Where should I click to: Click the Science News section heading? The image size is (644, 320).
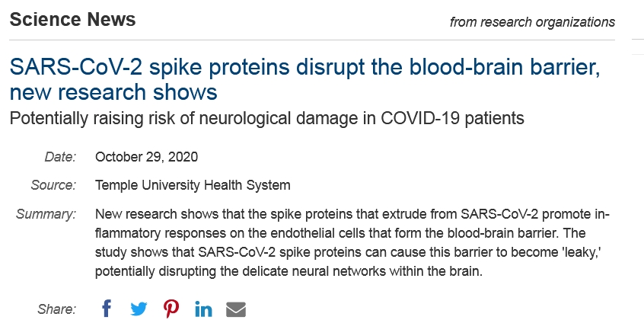tap(72, 19)
